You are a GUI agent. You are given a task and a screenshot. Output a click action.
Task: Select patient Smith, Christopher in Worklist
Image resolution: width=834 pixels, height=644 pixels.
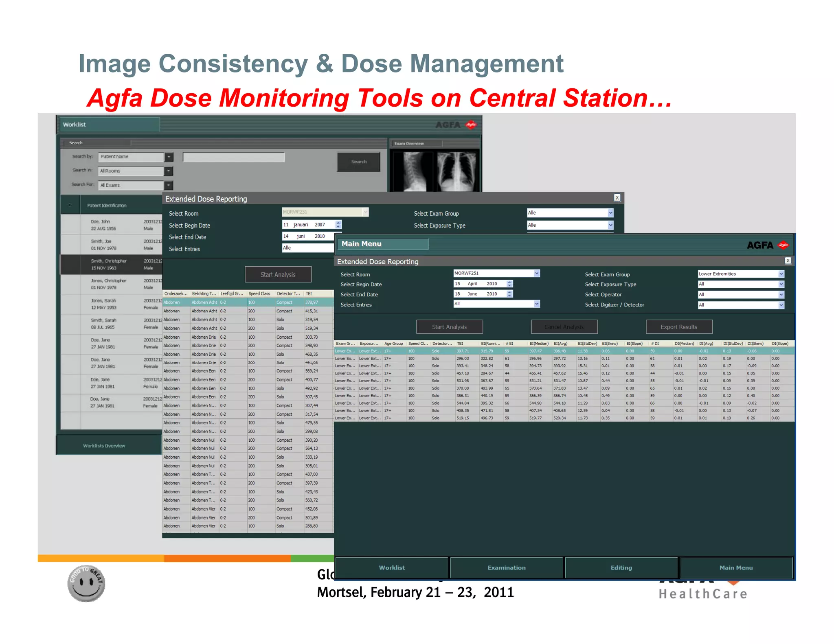112,265
